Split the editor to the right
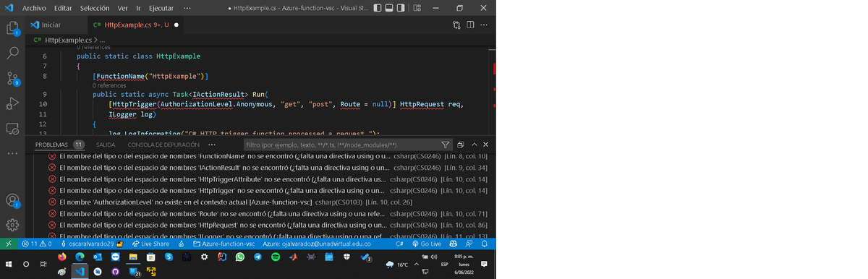Viewport: 868px width, 279px height. (x=470, y=25)
